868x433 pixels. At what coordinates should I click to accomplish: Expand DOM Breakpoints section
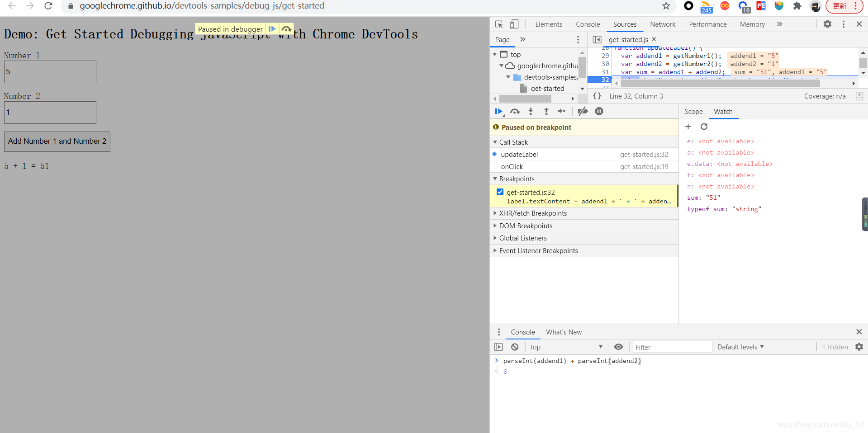coord(495,226)
